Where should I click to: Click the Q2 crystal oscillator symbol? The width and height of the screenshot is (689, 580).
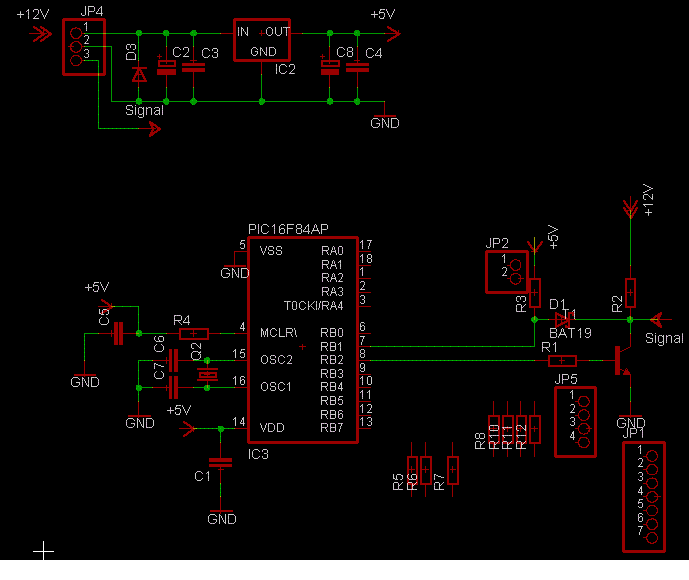207,373
